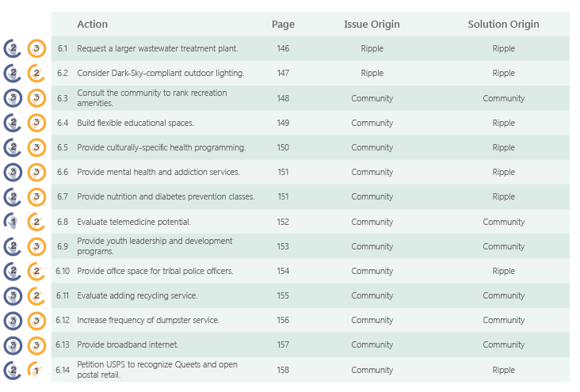Click page number 147
Image resolution: width=580 pixels, height=392 pixels.
tap(283, 73)
